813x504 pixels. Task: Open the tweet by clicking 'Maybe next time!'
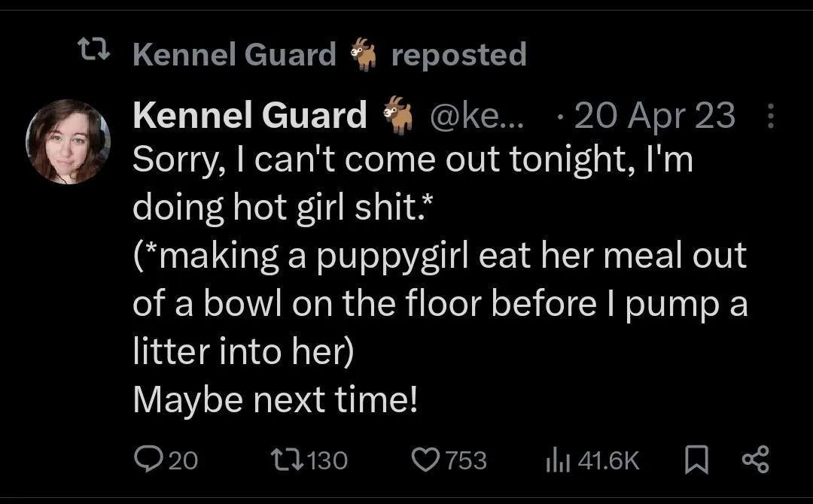tap(275, 400)
